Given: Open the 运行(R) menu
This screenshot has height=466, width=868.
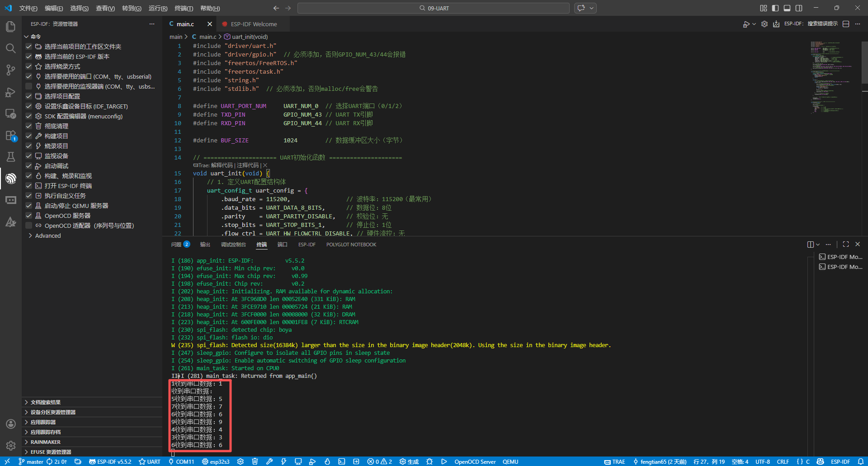Looking at the screenshot, I should tap(158, 8).
